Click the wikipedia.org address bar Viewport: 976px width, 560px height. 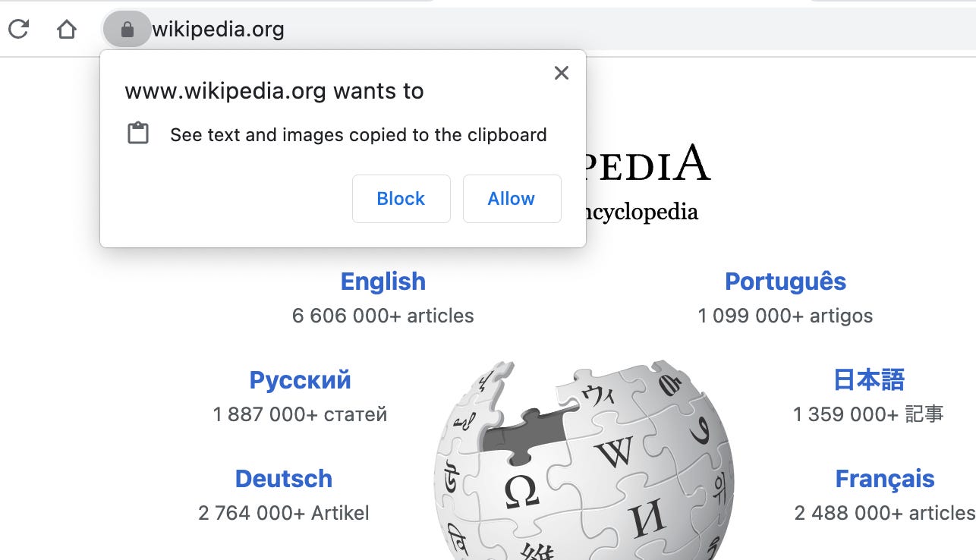click(219, 29)
